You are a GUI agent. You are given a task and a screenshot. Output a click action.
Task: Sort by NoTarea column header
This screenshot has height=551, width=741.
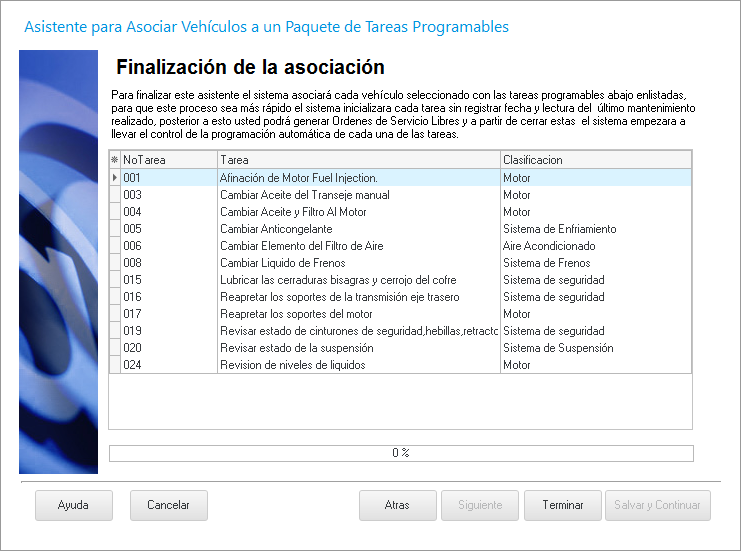[168, 160]
